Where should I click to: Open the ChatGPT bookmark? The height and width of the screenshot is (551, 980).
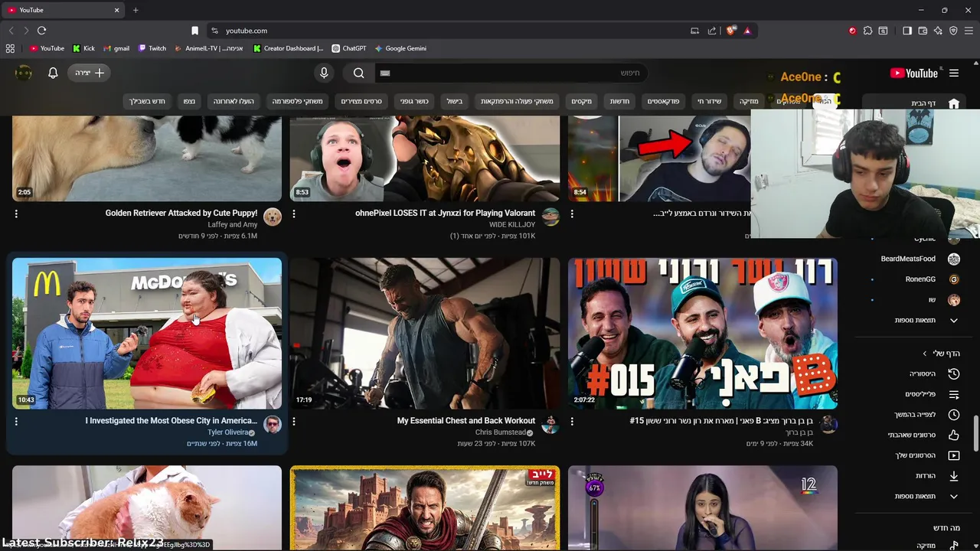349,48
